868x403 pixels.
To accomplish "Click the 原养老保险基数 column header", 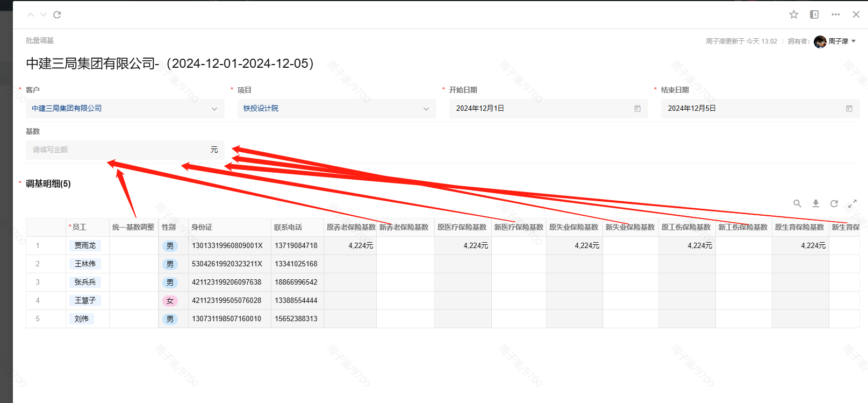I will [350, 228].
